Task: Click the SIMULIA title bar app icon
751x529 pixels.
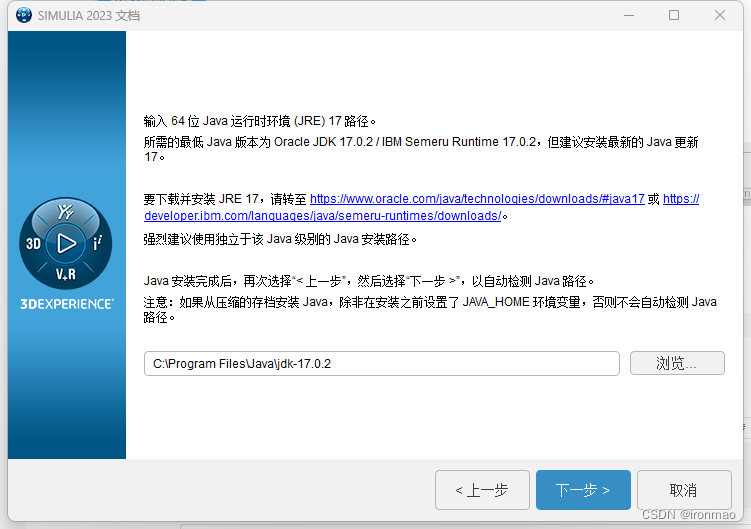Action: [x=23, y=15]
